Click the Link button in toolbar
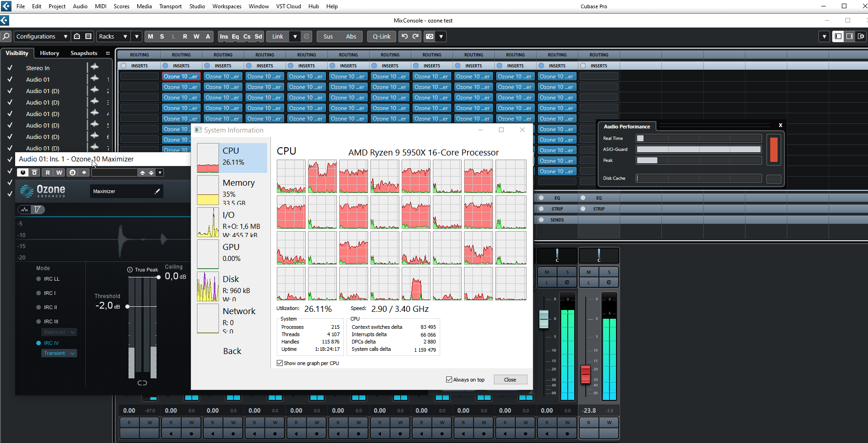 click(278, 36)
